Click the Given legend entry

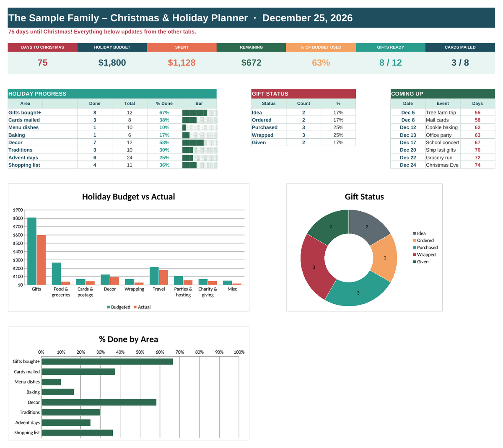tap(421, 262)
